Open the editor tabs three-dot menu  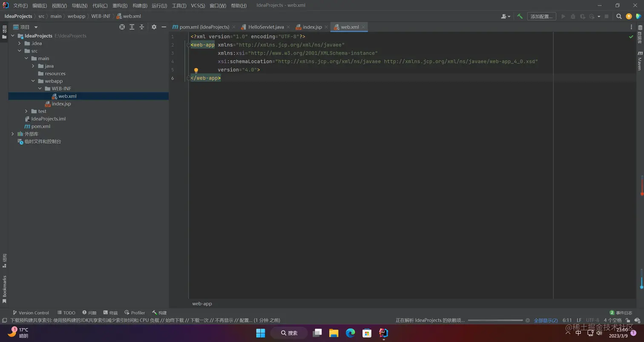pyautogui.click(x=631, y=27)
